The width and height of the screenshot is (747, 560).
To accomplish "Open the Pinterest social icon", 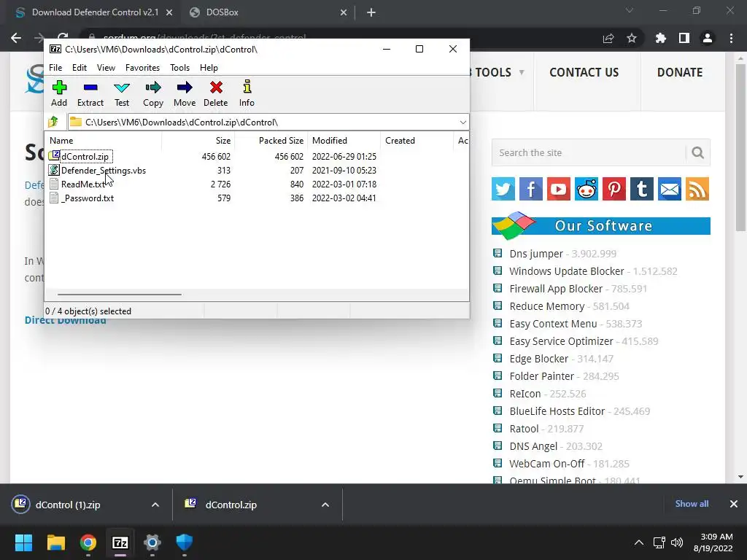I will (x=614, y=189).
